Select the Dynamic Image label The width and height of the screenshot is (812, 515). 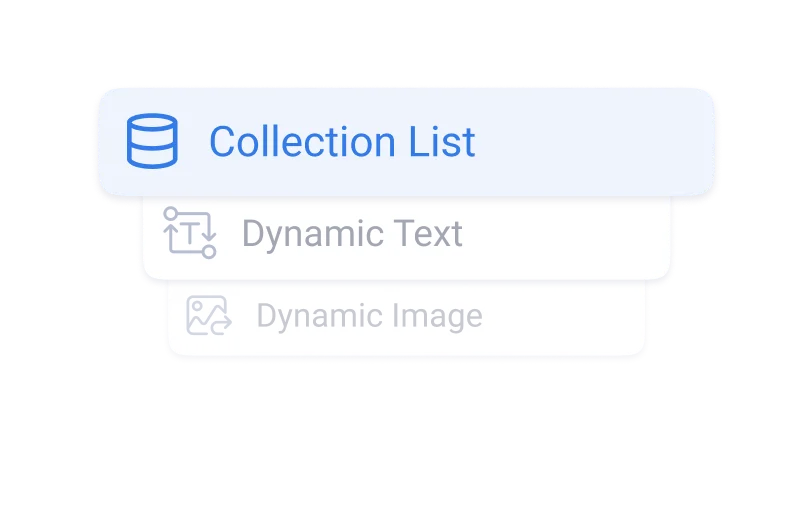(x=369, y=316)
